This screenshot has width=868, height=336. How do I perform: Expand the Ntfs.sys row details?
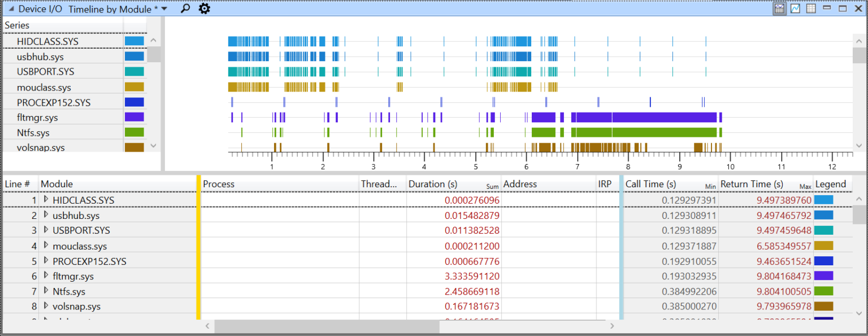[46, 291]
